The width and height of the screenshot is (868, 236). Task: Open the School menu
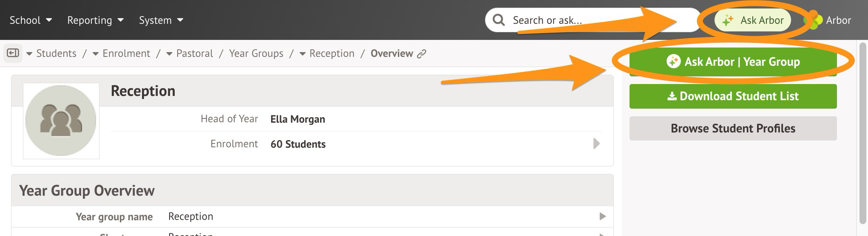(x=31, y=20)
